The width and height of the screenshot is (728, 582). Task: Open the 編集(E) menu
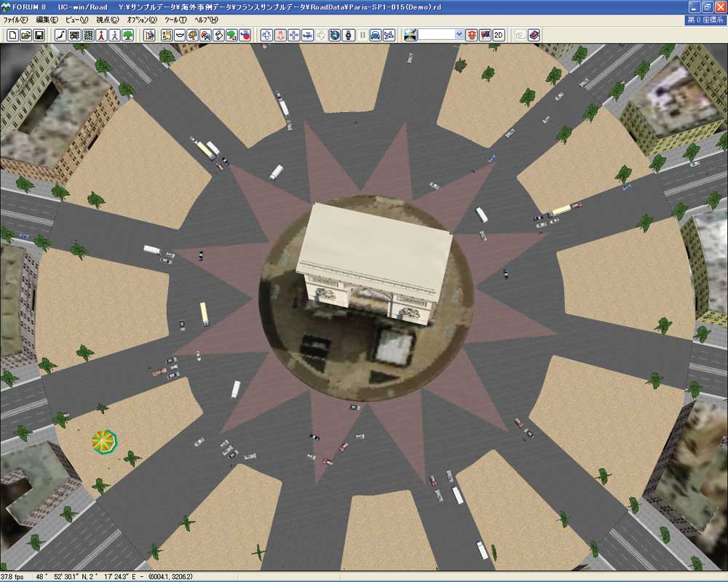(x=47, y=20)
